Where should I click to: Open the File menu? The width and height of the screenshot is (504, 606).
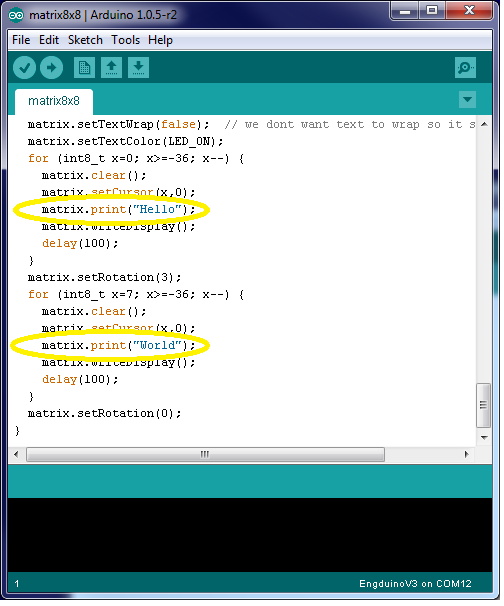(21, 40)
